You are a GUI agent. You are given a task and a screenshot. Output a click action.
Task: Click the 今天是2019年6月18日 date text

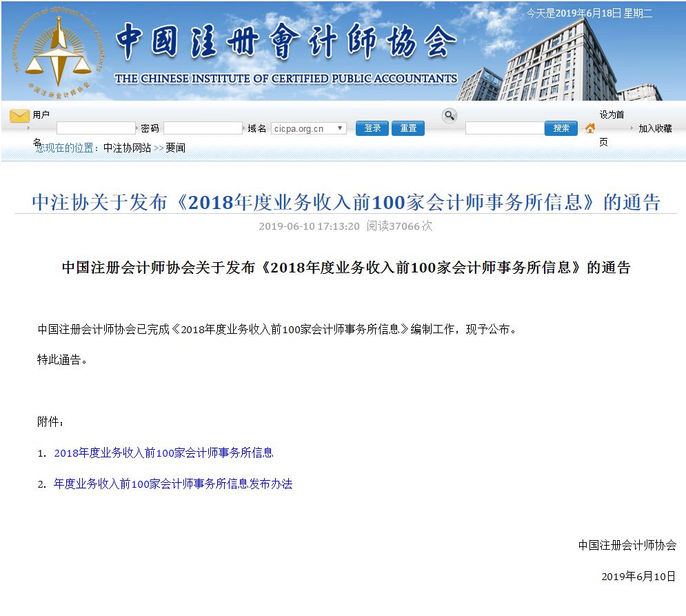coord(589,13)
